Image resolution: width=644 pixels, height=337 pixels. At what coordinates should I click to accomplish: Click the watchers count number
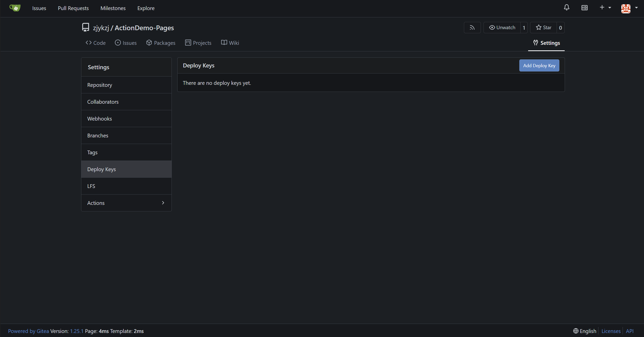pos(524,28)
